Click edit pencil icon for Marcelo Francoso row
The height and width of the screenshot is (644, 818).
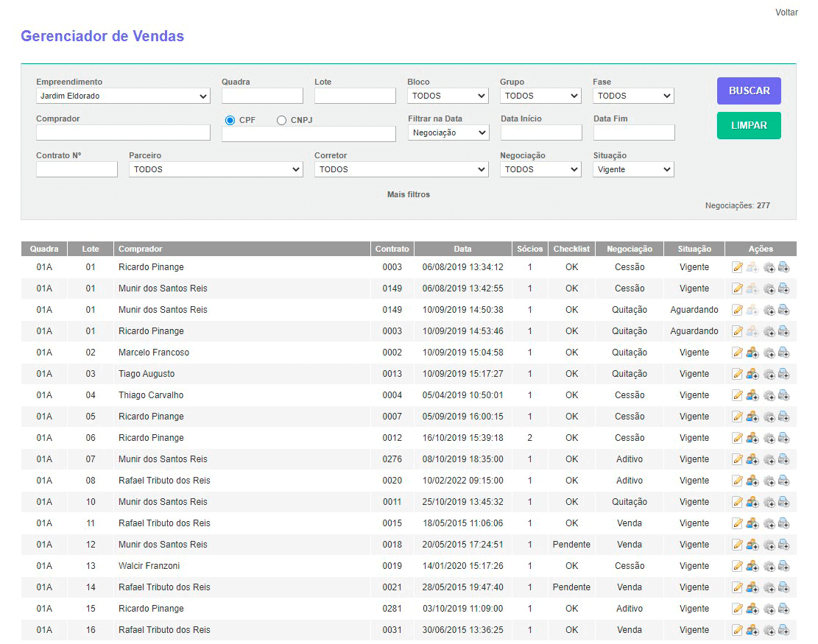tap(737, 353)
